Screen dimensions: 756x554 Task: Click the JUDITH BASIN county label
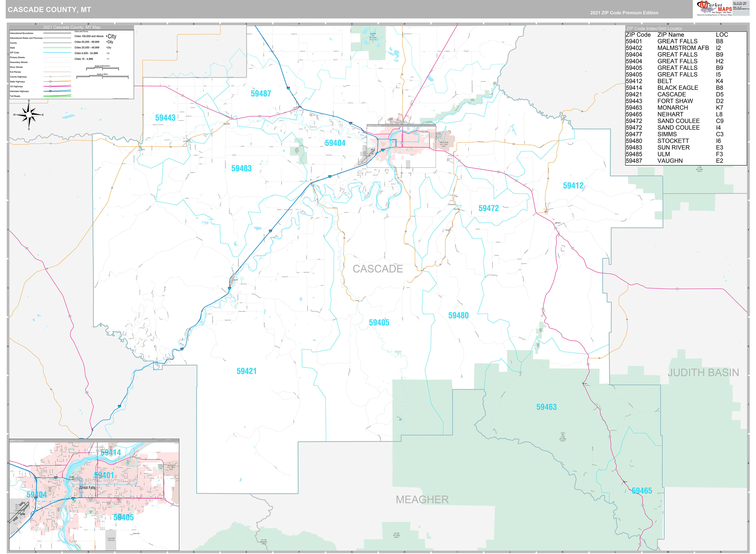[703, 373]
